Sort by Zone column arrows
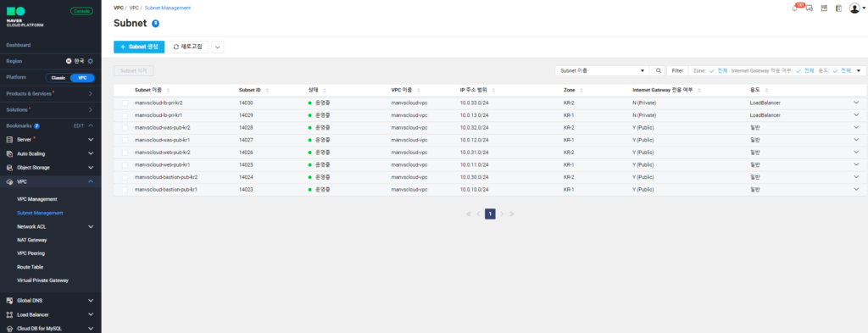The height and width of the screenshot is (333, 868). tap(581, 90)
